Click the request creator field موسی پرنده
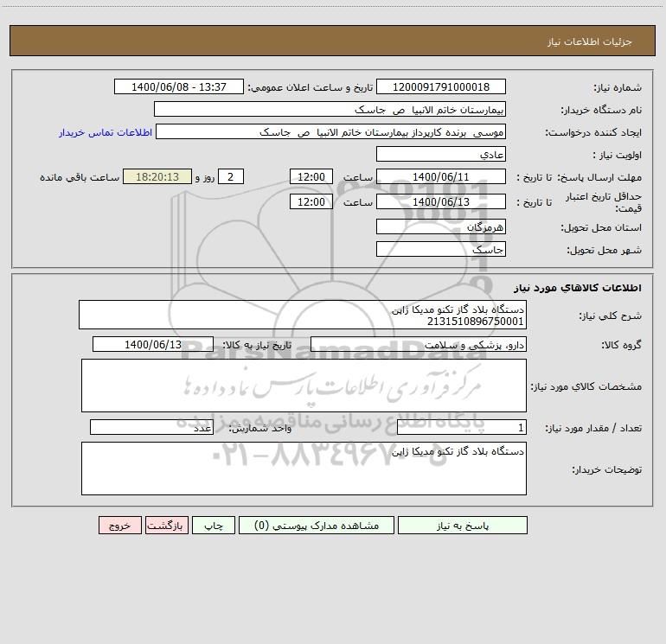The image size is (666, 644). (x=331, y=131)
